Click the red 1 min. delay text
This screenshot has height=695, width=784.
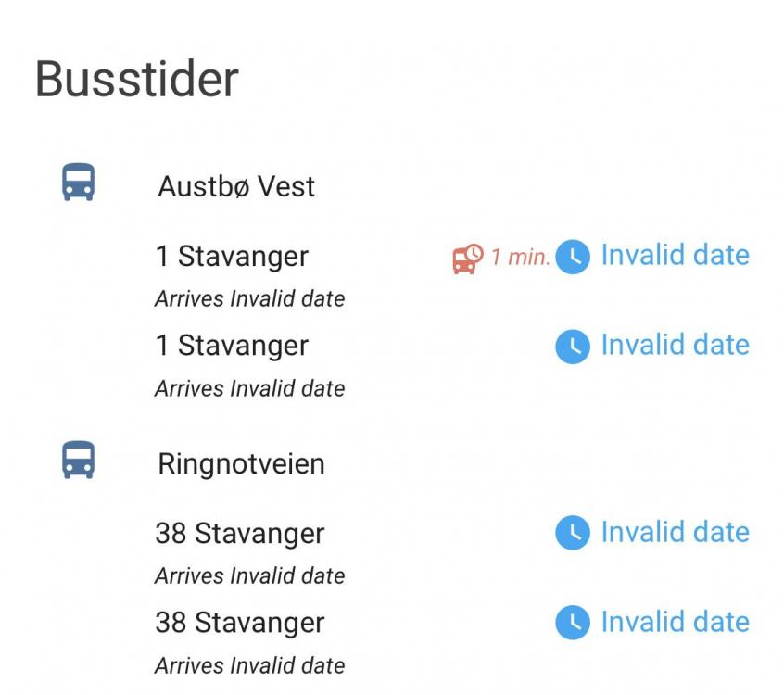pos(520,258)
